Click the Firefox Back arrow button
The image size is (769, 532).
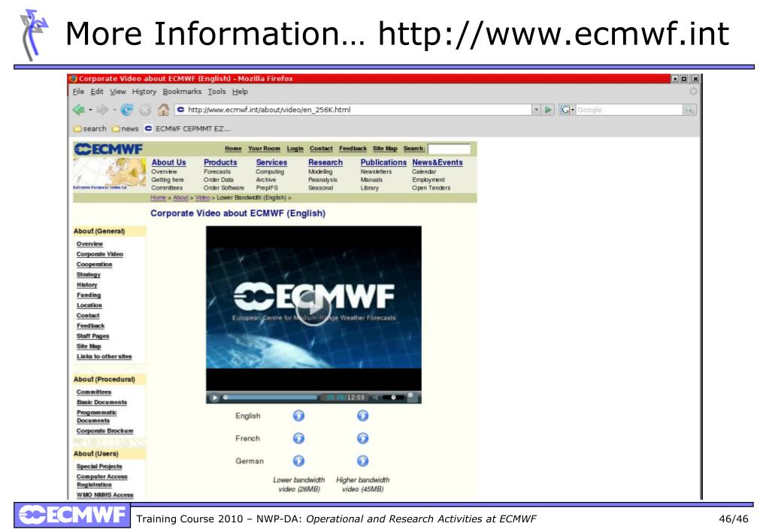(78, 110)
